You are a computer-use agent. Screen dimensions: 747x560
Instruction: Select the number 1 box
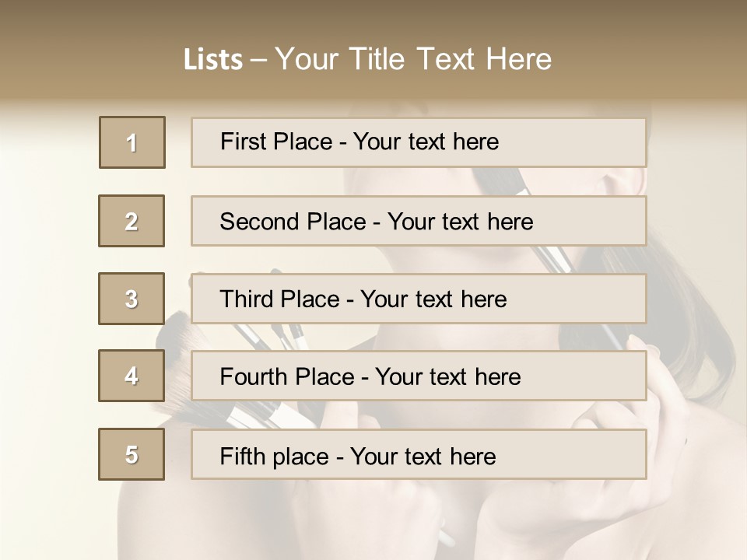tap(132, 142)
